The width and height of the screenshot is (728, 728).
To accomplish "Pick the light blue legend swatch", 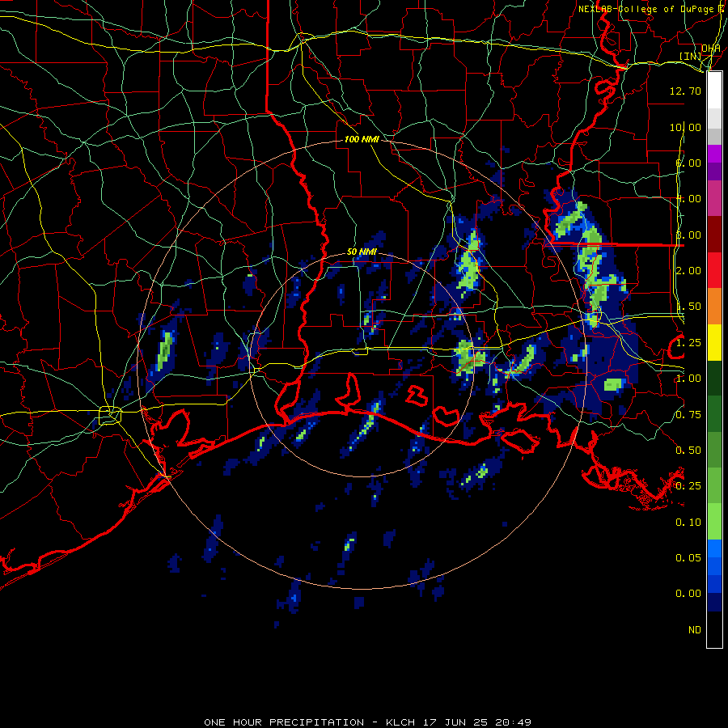I will coord(714,548).
